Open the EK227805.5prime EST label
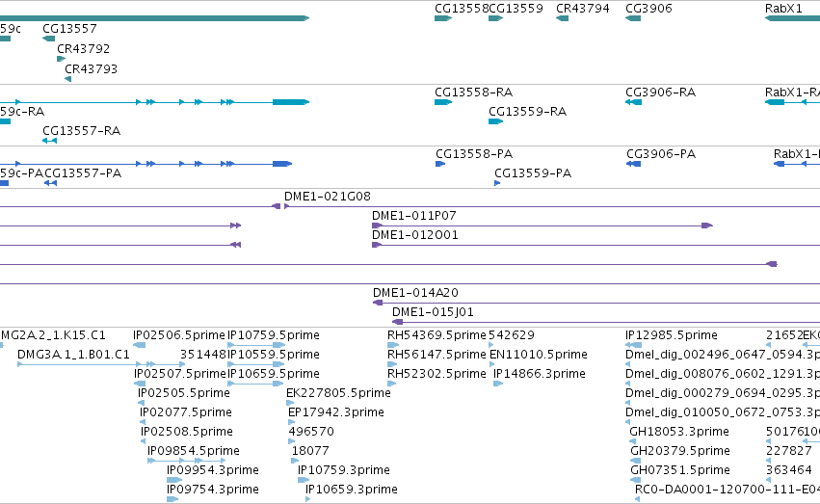 point(338,393)
